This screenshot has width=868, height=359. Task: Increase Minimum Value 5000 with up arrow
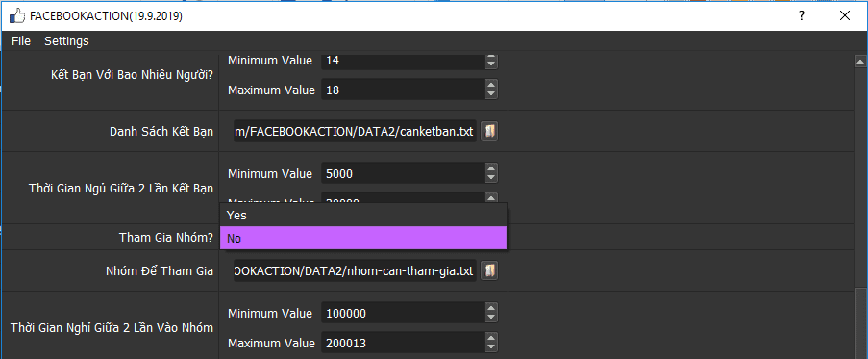[x=491, y=169]
